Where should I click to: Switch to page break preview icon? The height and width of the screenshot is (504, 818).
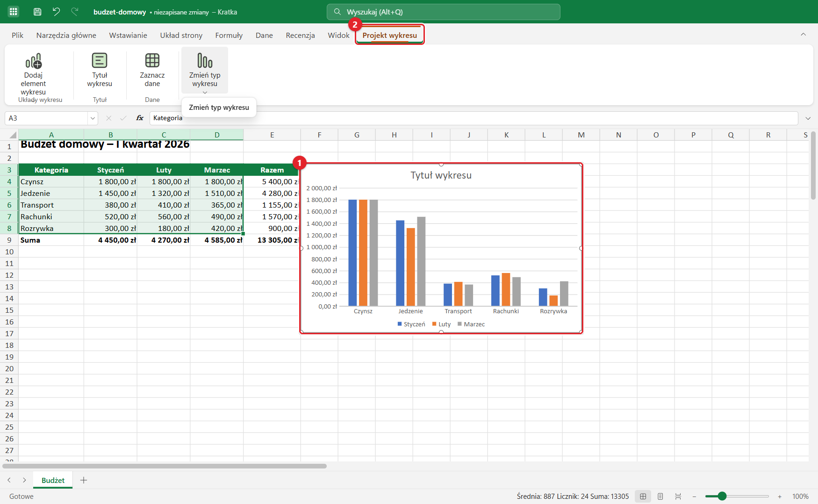[x=678, y=497]
